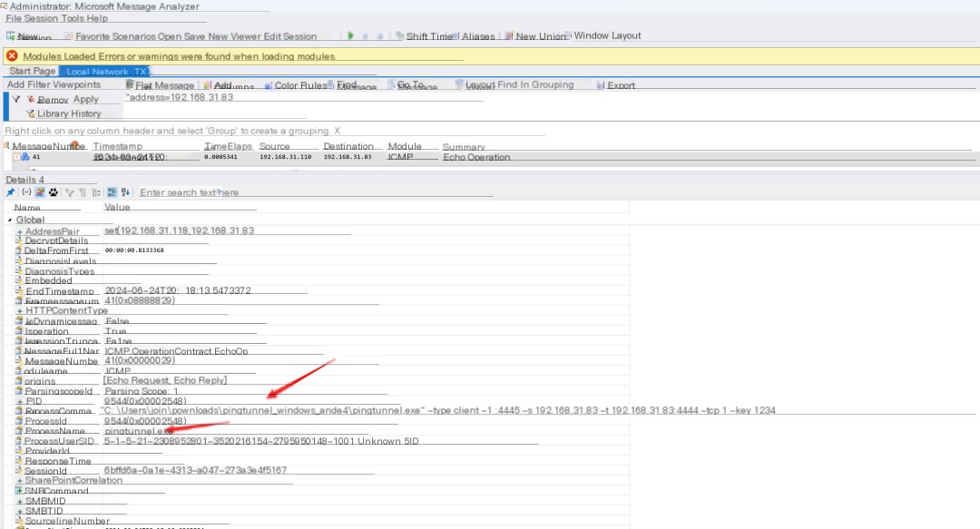
Task: Click Go To Message
Action: (x=413, y=85)
